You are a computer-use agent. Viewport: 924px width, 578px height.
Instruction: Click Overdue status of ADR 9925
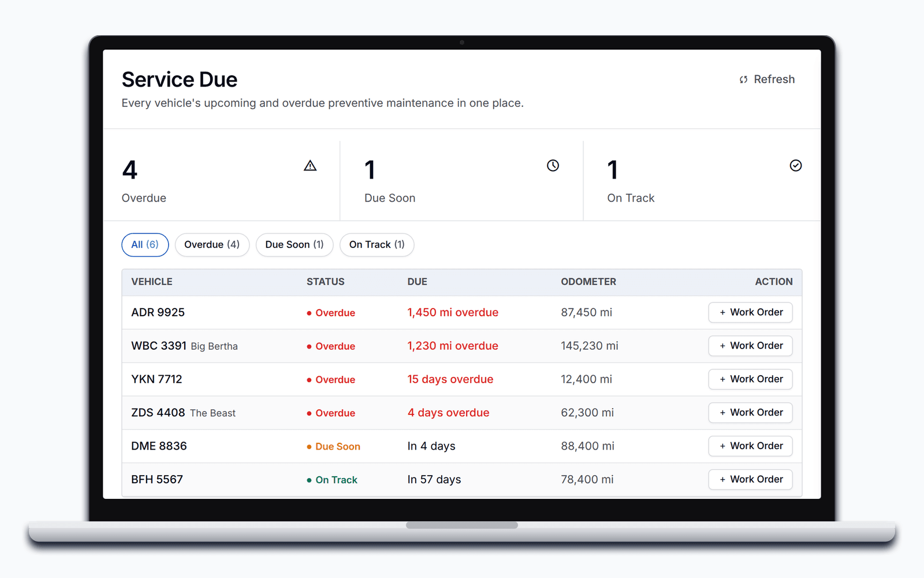coord(331,313)
